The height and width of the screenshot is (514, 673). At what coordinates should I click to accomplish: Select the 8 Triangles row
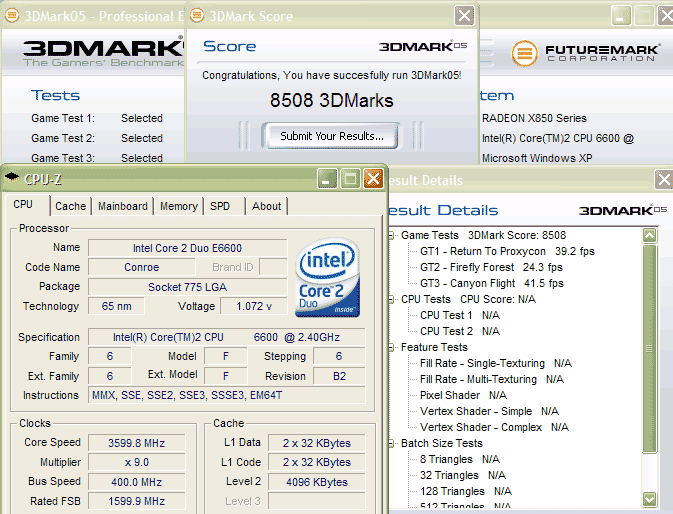[x=460, y=459]
